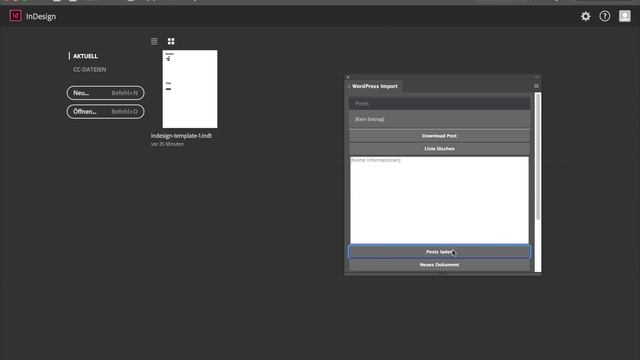640x360 pixels.
Task: Click the indesign-template-1.indt file name
Action: click(181, 136)
